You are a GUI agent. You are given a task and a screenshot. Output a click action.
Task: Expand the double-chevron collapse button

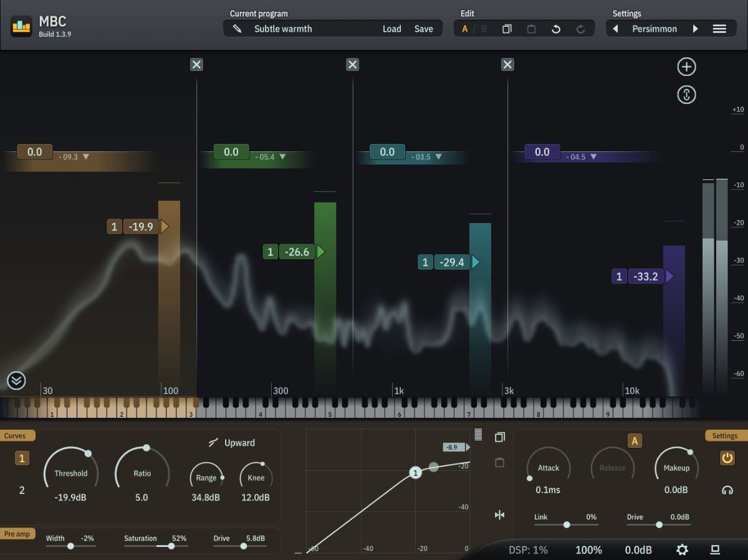click(x=16, y=380)
